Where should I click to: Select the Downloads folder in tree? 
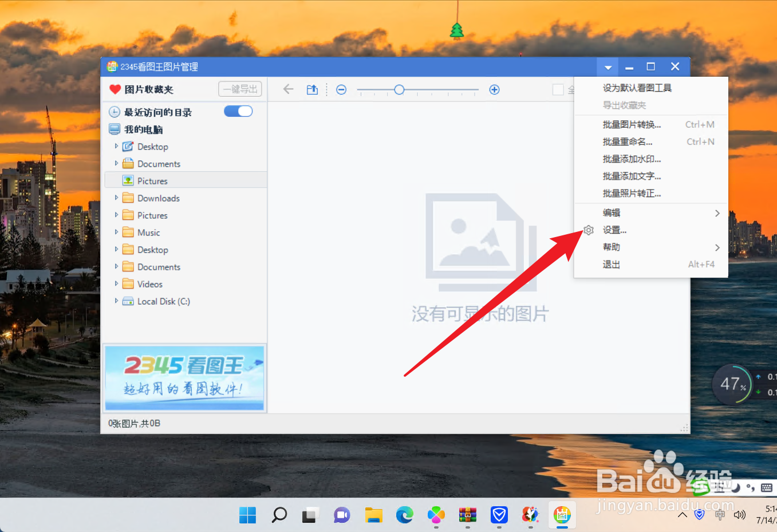click(158, 198)
